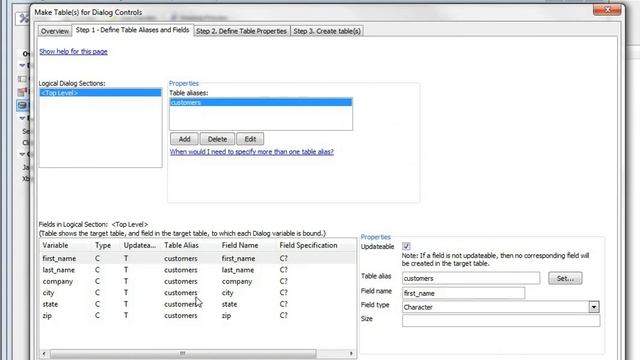Click the Table alias input field
Screen dimensions: 640x360
tap(471, 278)
